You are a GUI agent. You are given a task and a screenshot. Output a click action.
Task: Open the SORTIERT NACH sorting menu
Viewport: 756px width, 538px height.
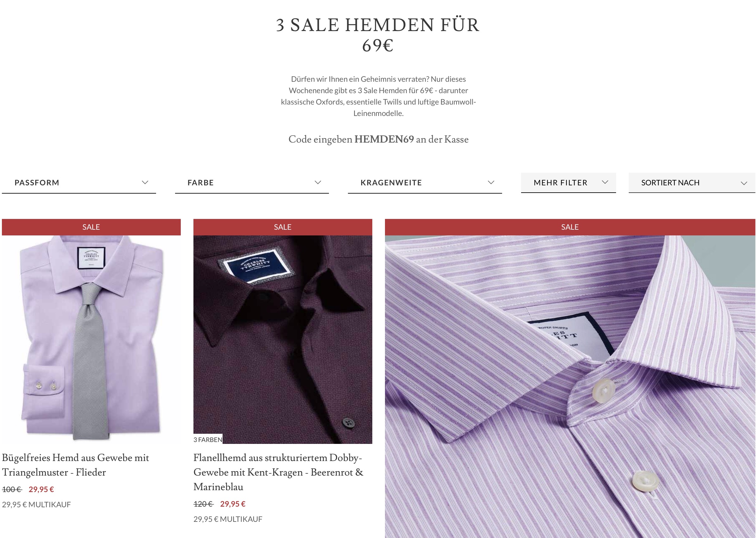point(692,183)
